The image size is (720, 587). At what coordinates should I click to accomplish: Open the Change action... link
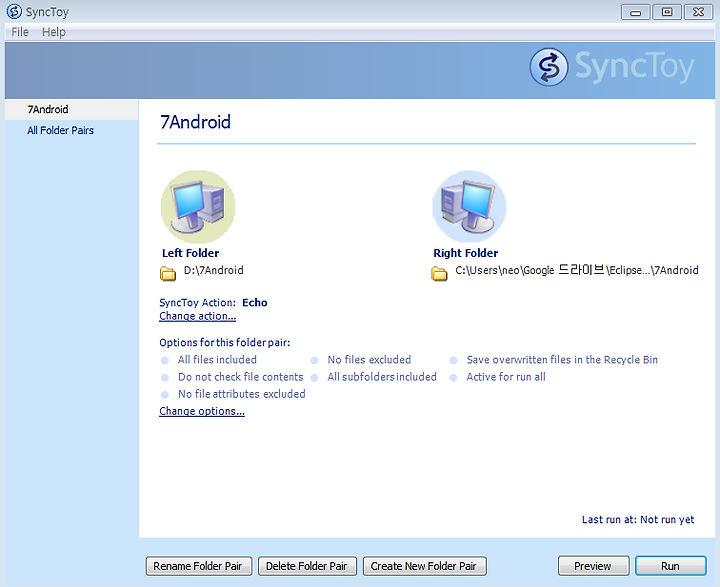pyautogui.click(x=197, y=316)
